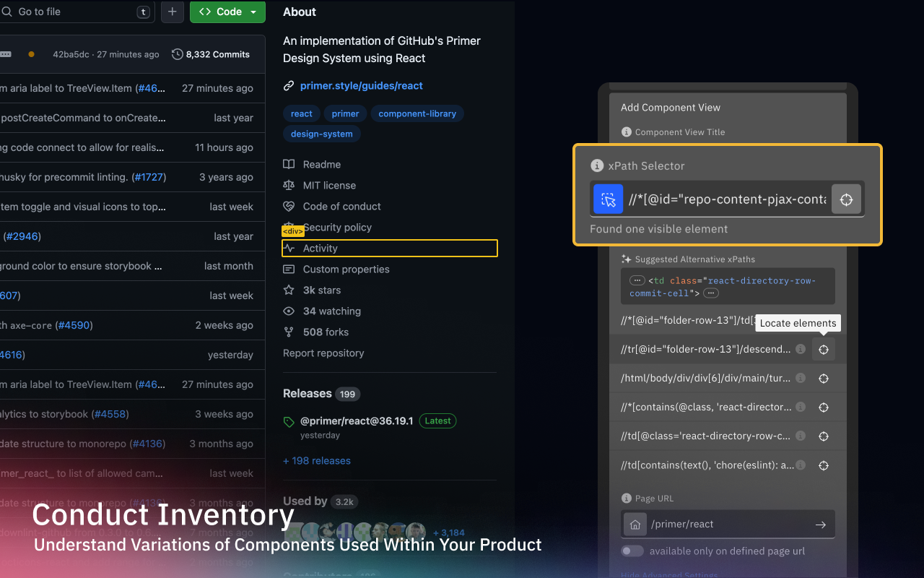Click info icon beside //td[@class= xPath row

(x=800, y=436)
